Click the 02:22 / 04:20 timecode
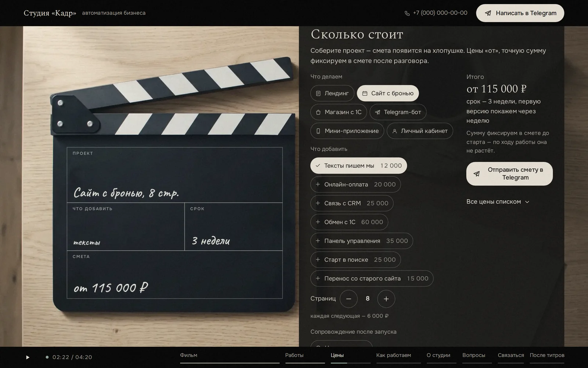 72,357
